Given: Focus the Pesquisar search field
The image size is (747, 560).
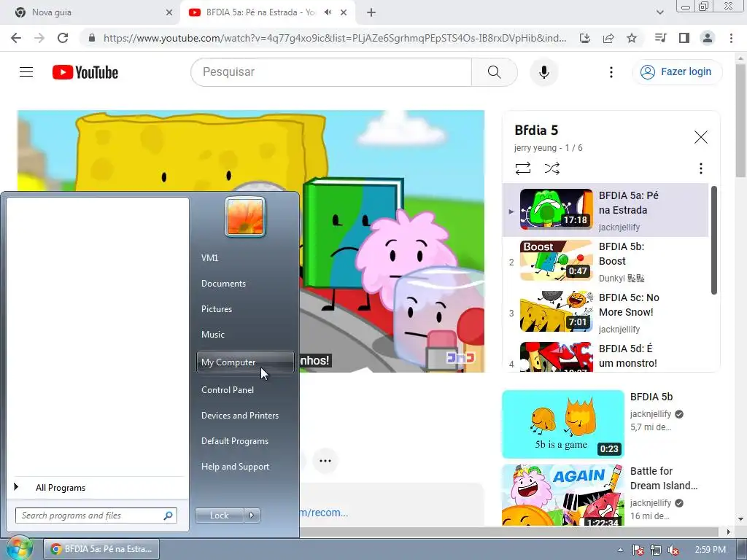Looking at the screenshot, I should (331, 72).
